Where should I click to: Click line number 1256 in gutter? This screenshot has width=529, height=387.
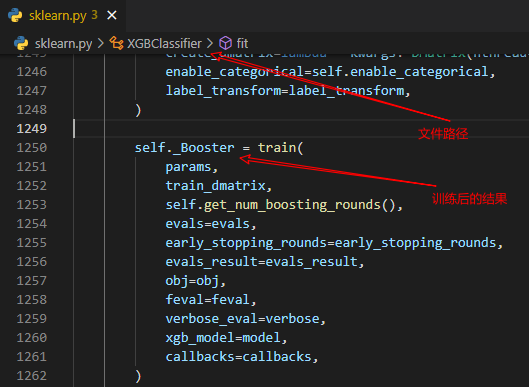[32, 261]
